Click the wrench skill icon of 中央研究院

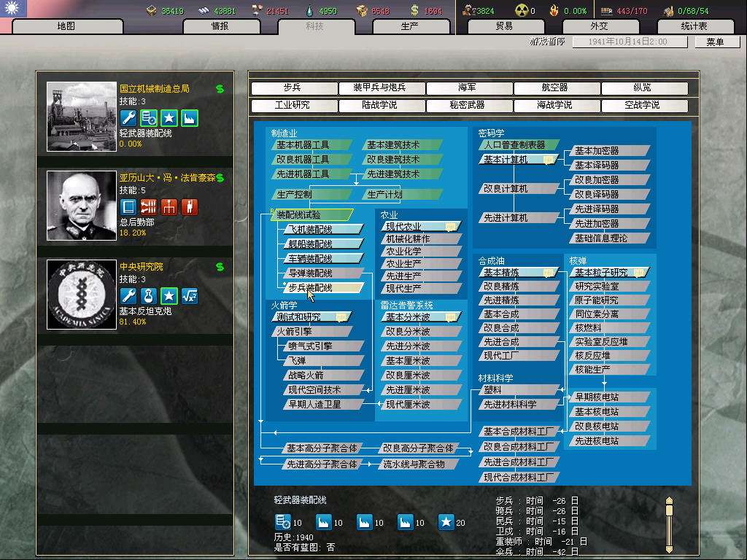click(128, 296)
